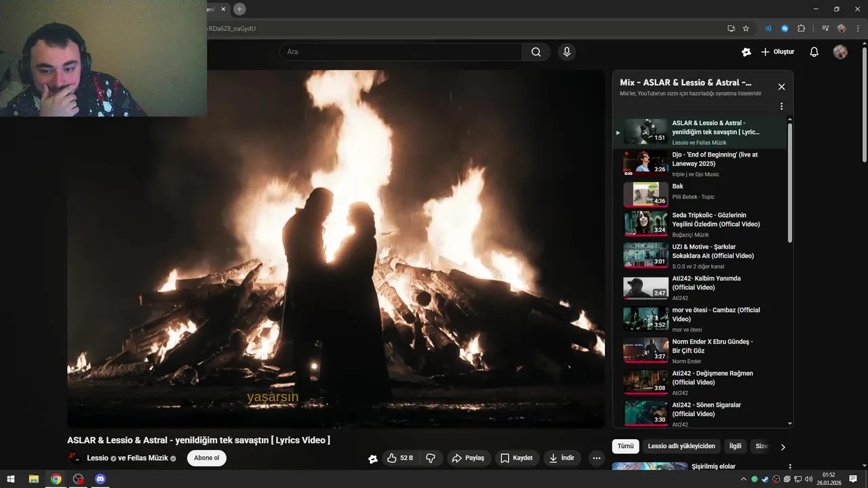Image resolution: width=868 pixels, height=488 pixels.
Task: Bookmark this page with the star icon
Action: (746, 28)
